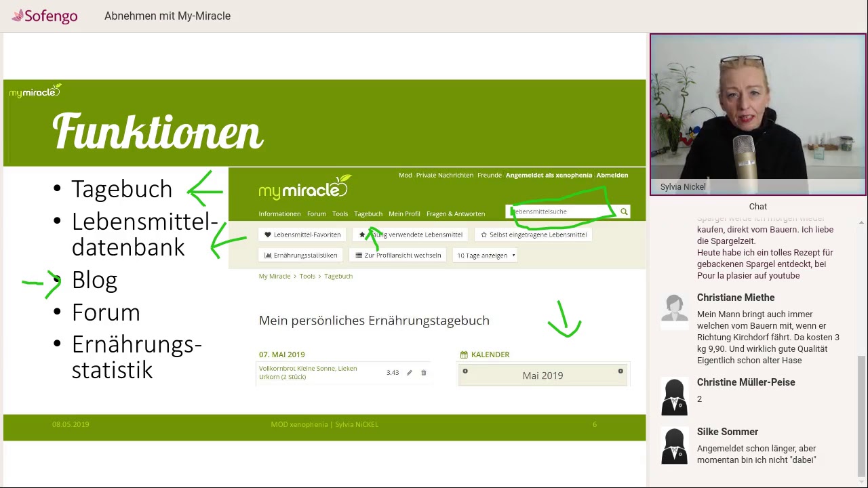
Task: Click the Mod link in top bar
Action: (x=405, y=176)
